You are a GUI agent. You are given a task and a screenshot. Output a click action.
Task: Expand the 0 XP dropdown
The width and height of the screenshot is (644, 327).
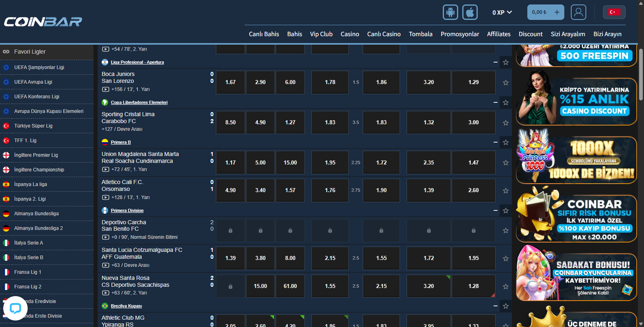502,13
